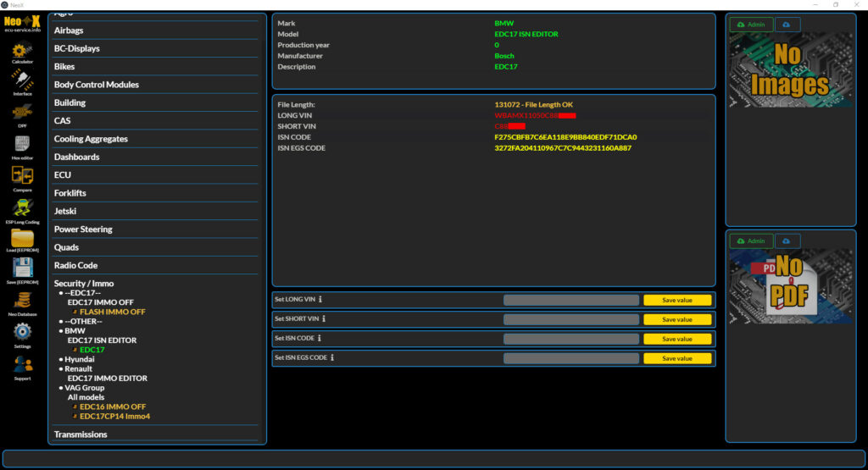Open the Neo Database icon
Image resolution: width=868 pixels, height=470 pixels.
pyautogui.click(x=23, y=301)
